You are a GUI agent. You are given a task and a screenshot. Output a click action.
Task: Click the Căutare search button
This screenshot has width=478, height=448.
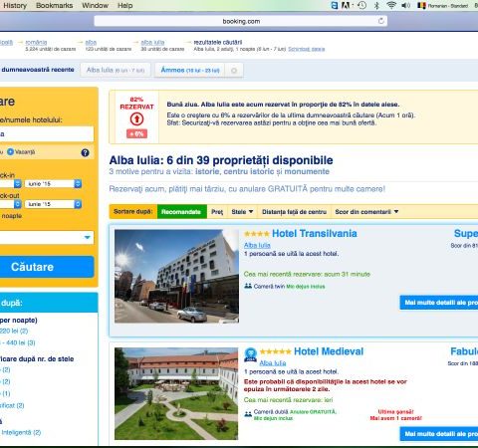pyautogui.click(x=47, y=267)
